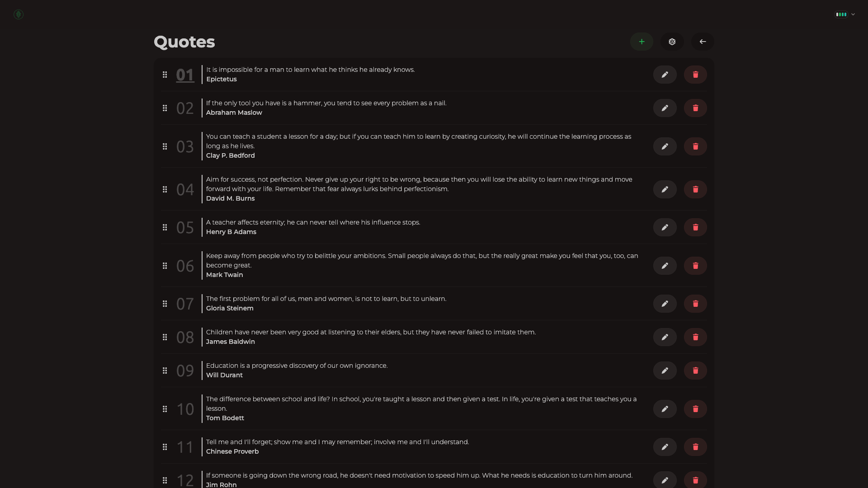Delete the Henry B Adams quote

tap(695, 227)
